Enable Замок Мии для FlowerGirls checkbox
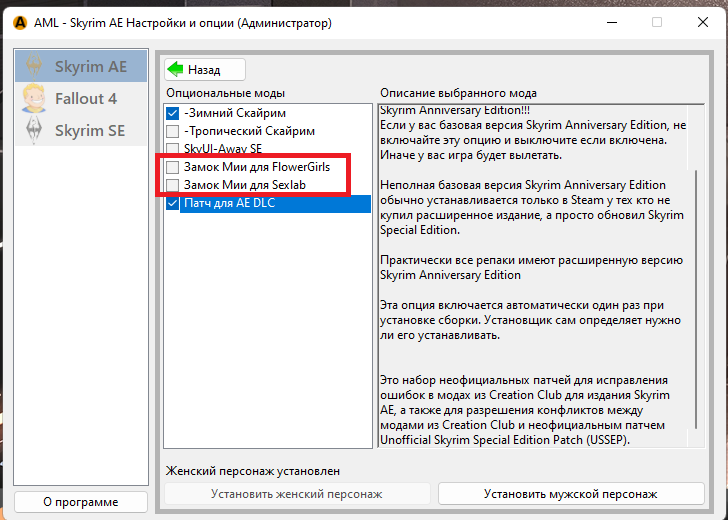Image resolution: width=728 pixels, height=520 pixels. click(173, 167)
